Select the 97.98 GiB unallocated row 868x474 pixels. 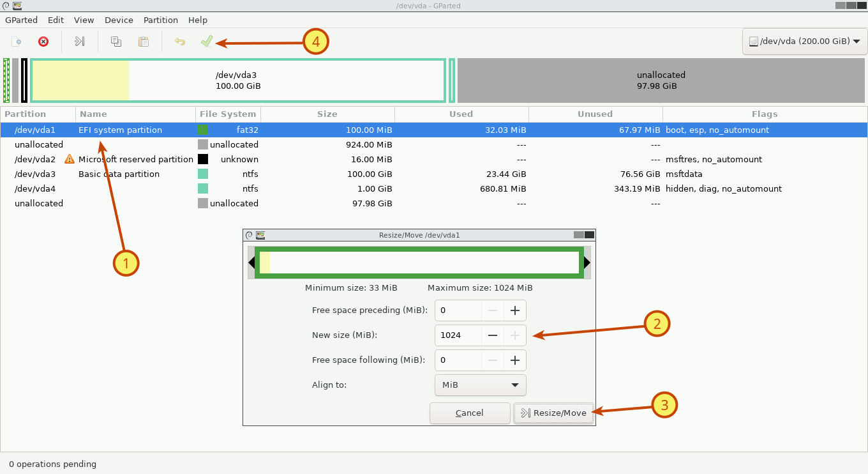tap(434, 203)
